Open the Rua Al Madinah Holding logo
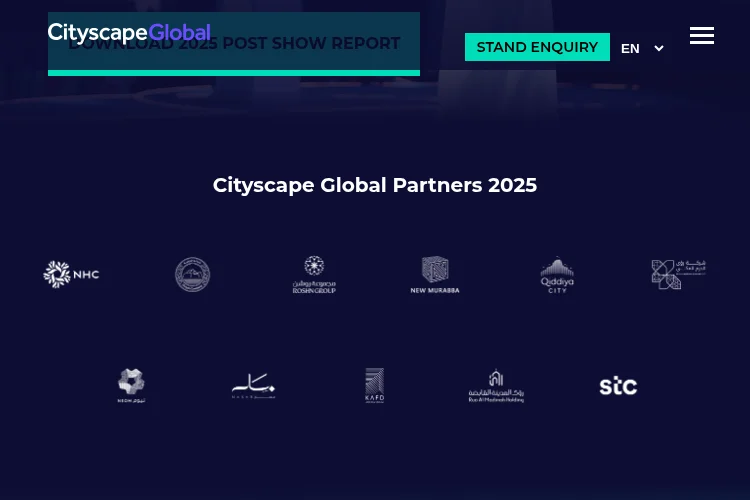Screen dimensions: 750x500 (496, 386)
